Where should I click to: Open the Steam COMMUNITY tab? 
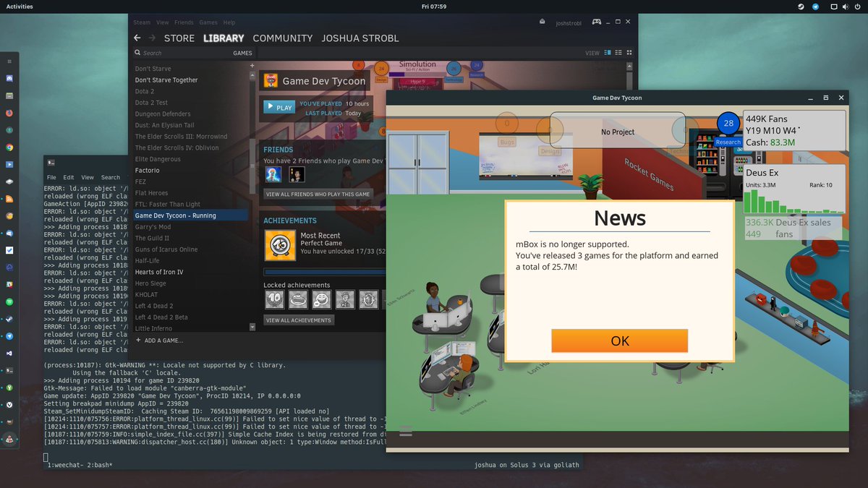[x=283, y=38]
